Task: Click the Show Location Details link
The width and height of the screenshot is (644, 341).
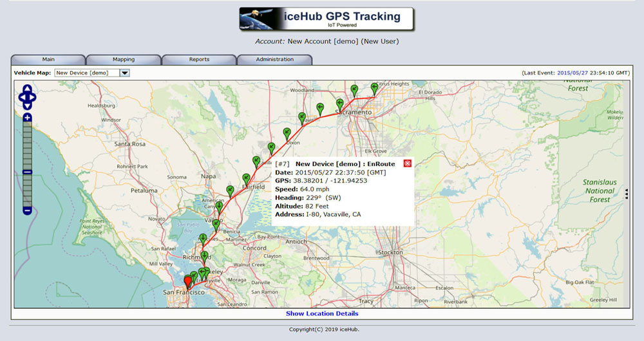Action: 322,313
